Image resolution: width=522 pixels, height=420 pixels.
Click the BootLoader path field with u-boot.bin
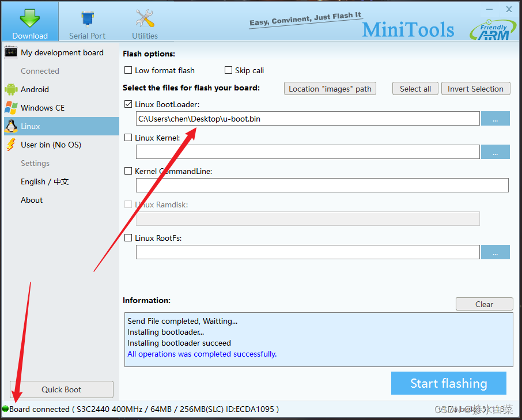308,119
